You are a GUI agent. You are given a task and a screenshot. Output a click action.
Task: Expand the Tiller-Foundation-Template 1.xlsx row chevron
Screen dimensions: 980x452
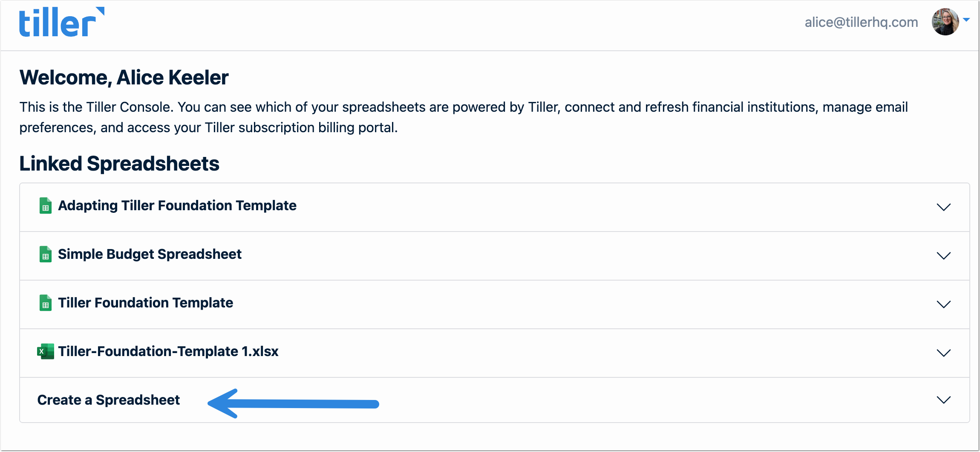coord(943,353)
